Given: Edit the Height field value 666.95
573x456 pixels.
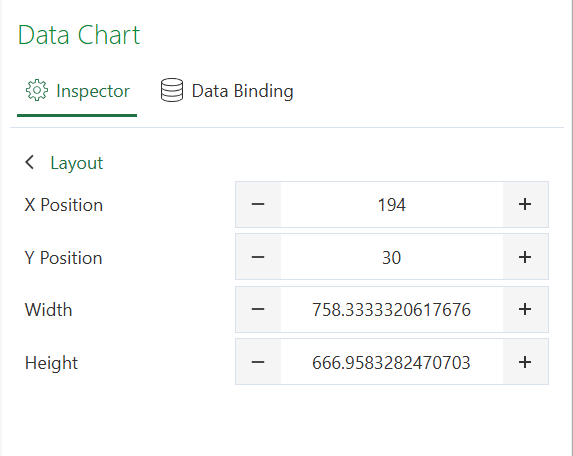Looking at the screenshot, I should [392, 362].
